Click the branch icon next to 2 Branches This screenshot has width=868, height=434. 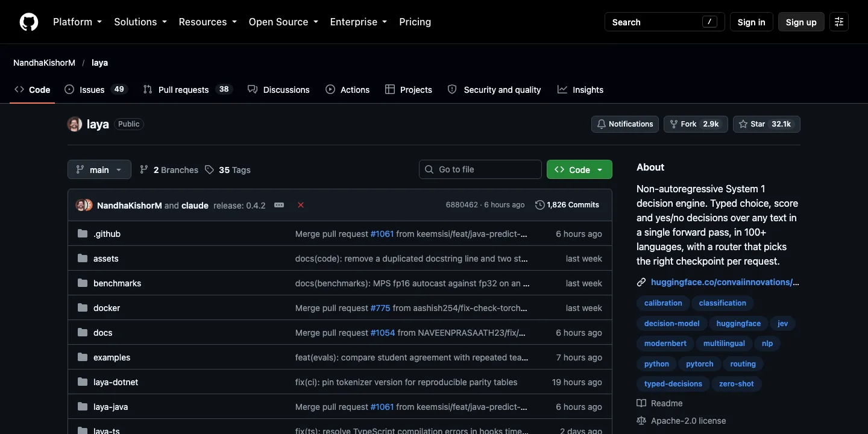point(144,170)
